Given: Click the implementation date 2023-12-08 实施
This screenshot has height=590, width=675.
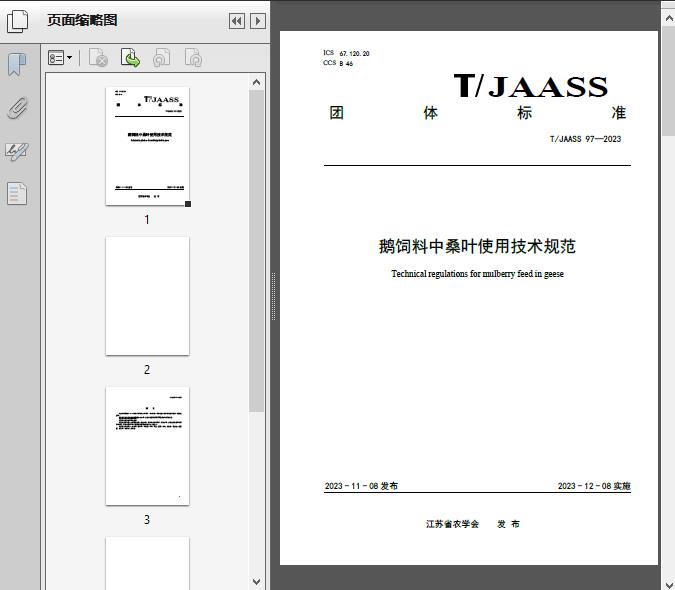Looking at the screenshot, I should pos(594,486).
